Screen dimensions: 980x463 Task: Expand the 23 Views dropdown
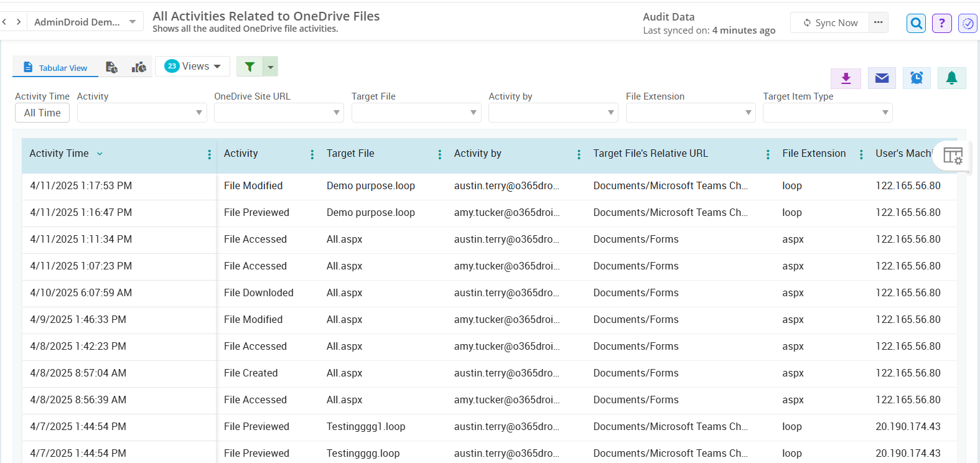(192, 66)
